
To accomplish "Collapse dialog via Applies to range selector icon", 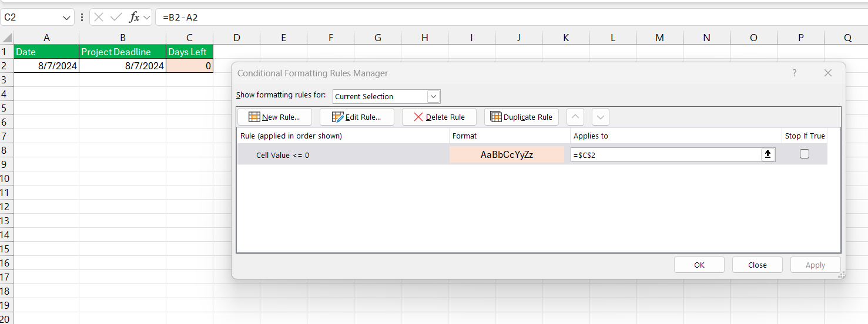I will pos(768,154).
